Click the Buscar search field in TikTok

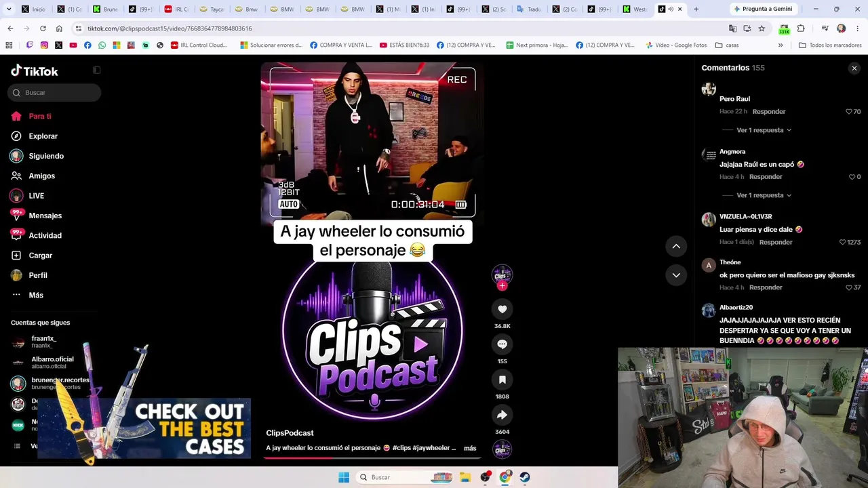coord(54,93)
